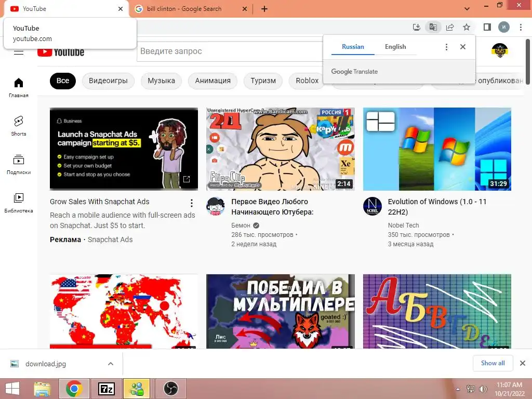
Task: Click Grow Sales With Snapchat Ads title
Action: tap(99, 202)
